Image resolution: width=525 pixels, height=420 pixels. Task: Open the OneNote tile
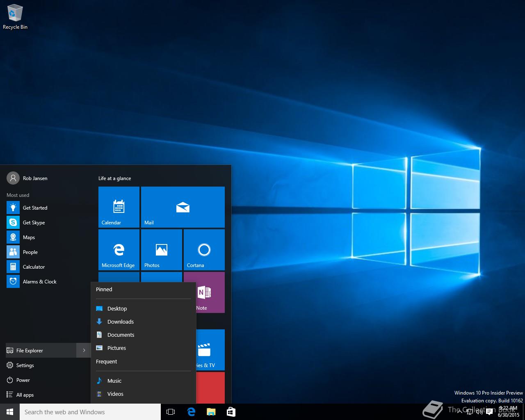click(210, 292)
